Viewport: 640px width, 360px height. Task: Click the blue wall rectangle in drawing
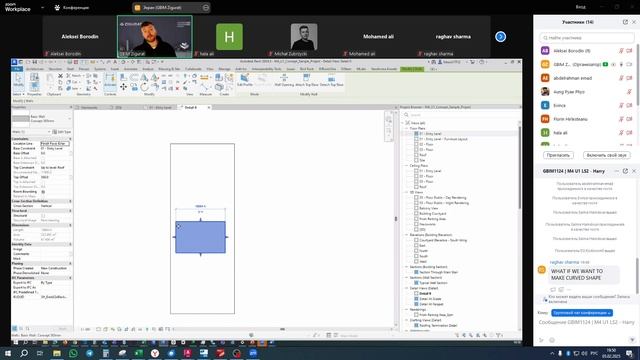200,237
